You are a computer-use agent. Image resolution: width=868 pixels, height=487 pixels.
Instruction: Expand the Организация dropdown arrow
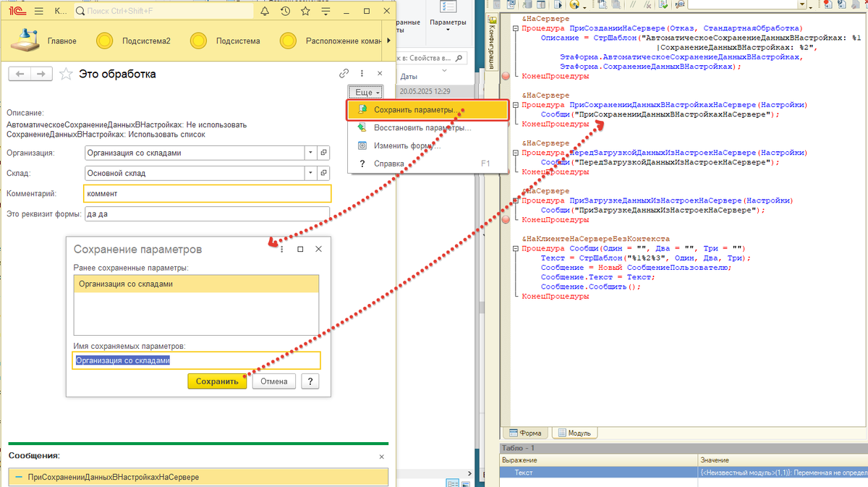310,153
